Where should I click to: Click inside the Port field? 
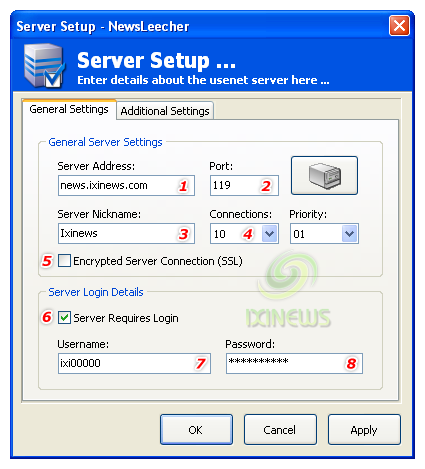244,185
